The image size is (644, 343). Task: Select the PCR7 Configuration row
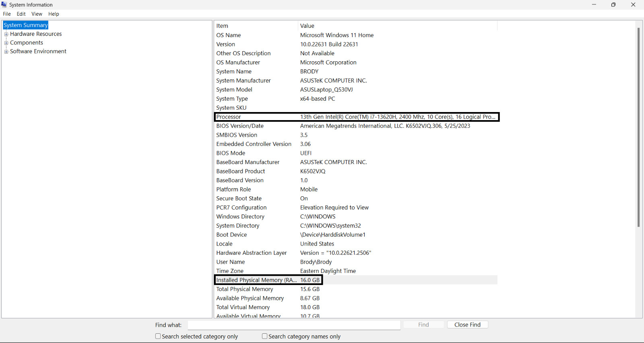(x=356, y=208)
